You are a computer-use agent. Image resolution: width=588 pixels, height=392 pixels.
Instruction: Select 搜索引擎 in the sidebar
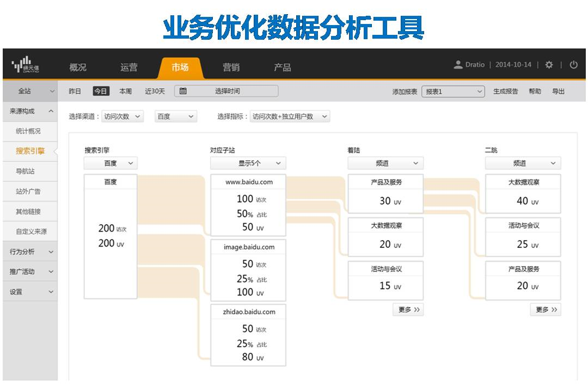30,151
